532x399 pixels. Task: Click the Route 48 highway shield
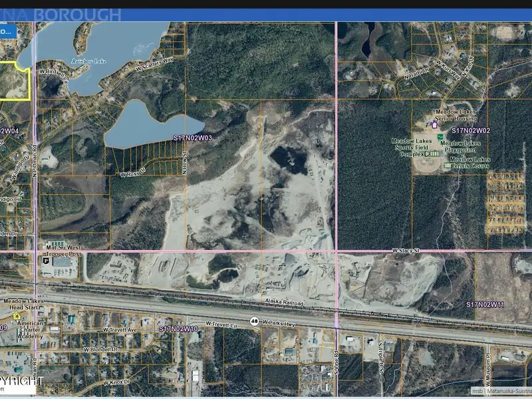click(254, 321)
